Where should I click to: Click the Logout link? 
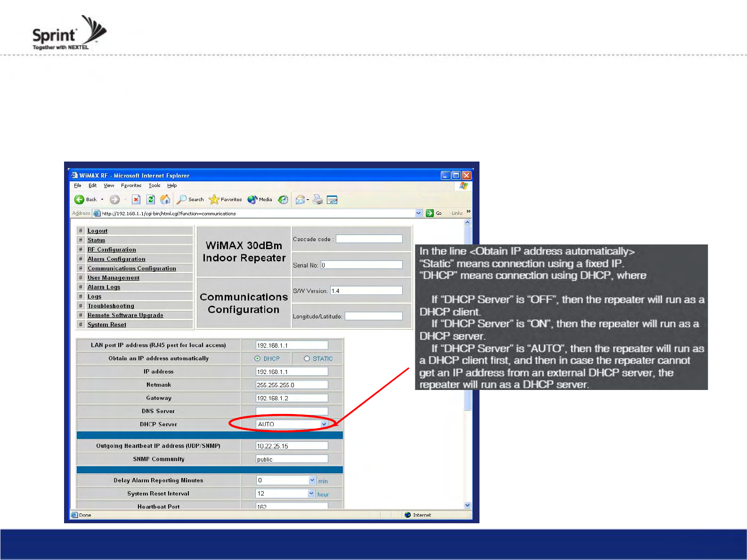[x=97, y=231]
